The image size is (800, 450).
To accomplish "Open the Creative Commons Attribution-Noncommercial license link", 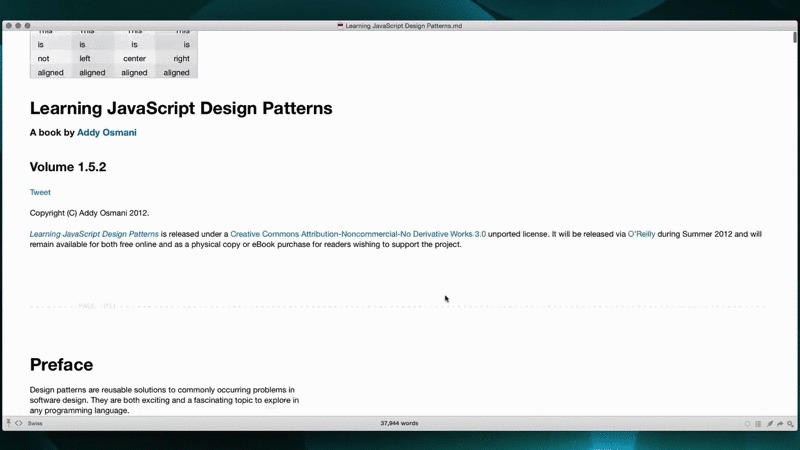I will coord(358,234).
